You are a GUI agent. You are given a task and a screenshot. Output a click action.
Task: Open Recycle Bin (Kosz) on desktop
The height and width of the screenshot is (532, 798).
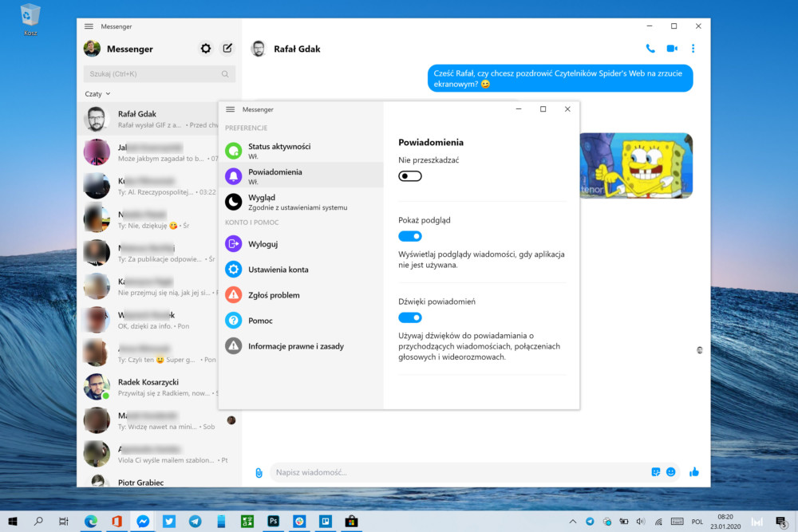click(30, 21)
